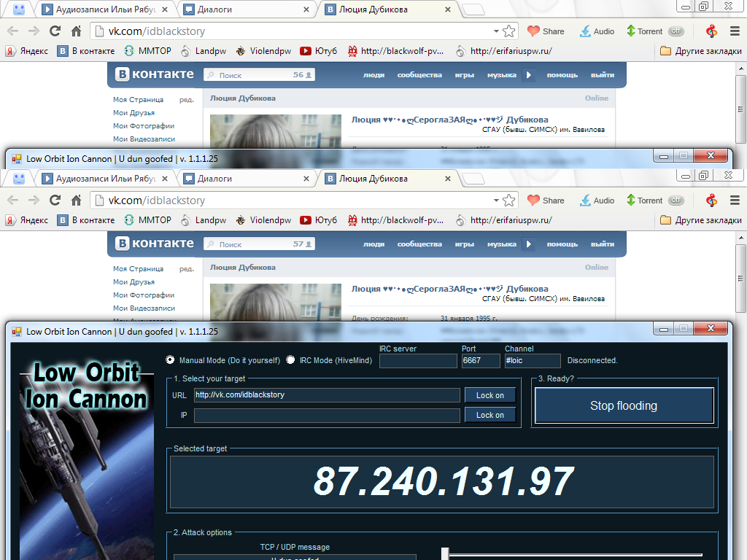The height and width of the screenshot is (560, 747).
Task: Reload the page in lower Chrome window
Action: 55,201
